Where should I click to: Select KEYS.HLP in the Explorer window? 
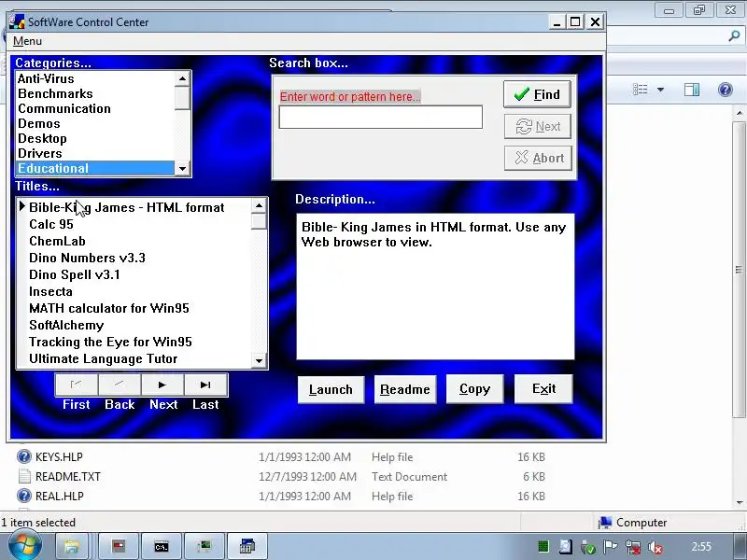[59, 457]
